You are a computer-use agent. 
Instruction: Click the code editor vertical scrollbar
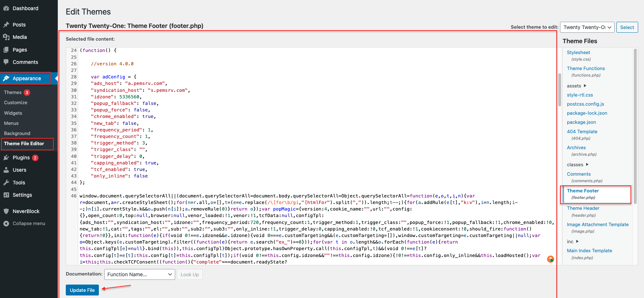pyautogui.click(x=560, y=90)
